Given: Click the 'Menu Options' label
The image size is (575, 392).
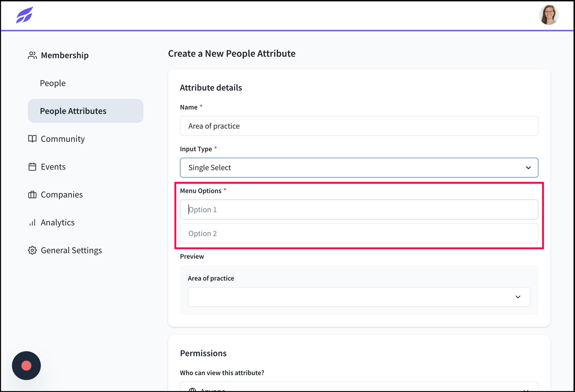Looking at the screenshot, I should click(200, 191).
